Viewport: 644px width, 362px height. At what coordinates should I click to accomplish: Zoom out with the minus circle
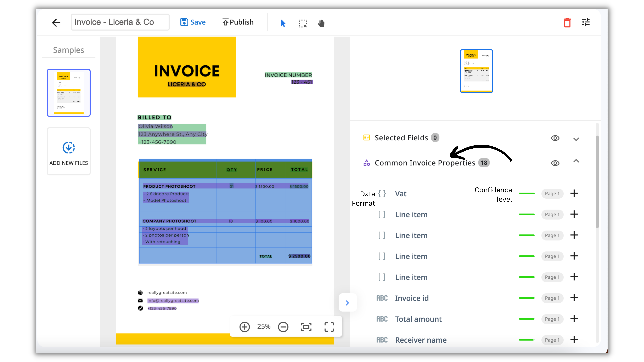coord(283,327)
